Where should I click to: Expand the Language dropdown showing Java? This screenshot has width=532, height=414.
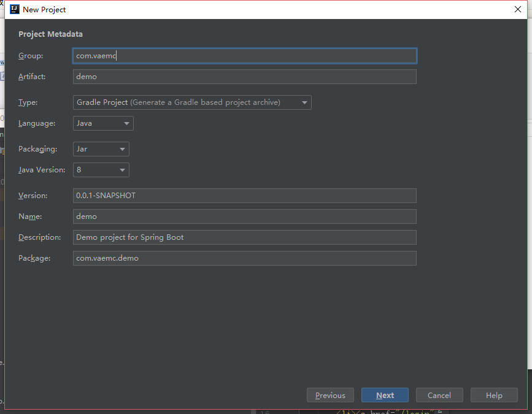click(104, 123)
